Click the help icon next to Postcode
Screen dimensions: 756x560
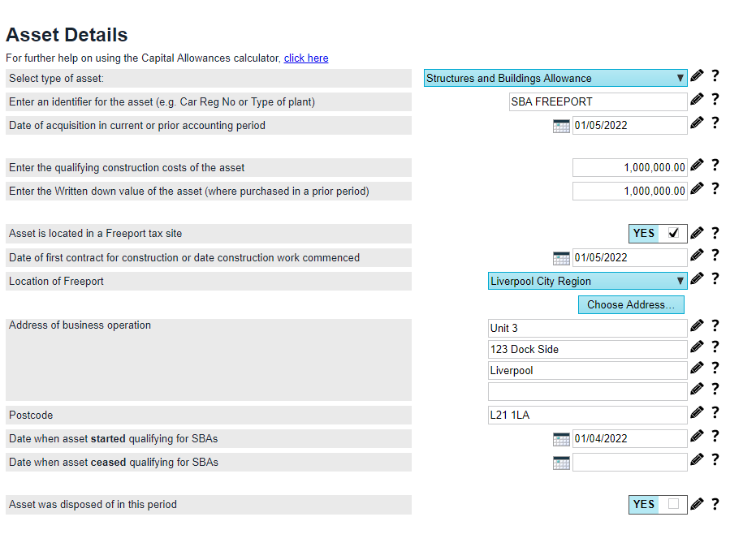click(x=715, y=413)
